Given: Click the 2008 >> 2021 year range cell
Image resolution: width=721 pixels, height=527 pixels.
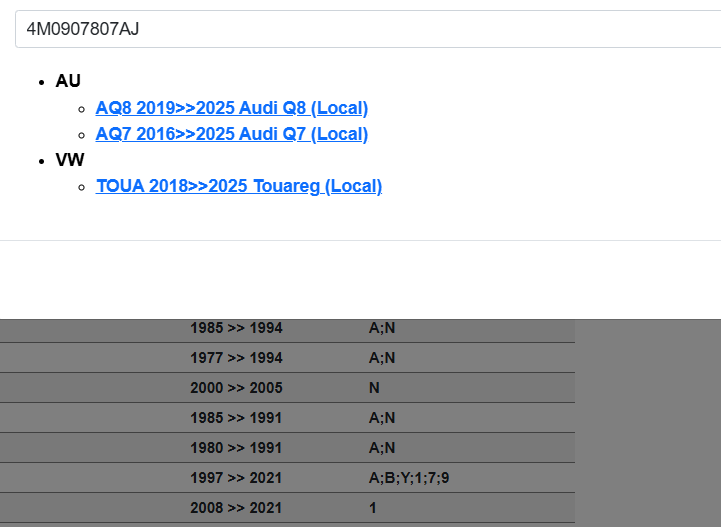Looking at the screenshot, I should click(236, 508).
